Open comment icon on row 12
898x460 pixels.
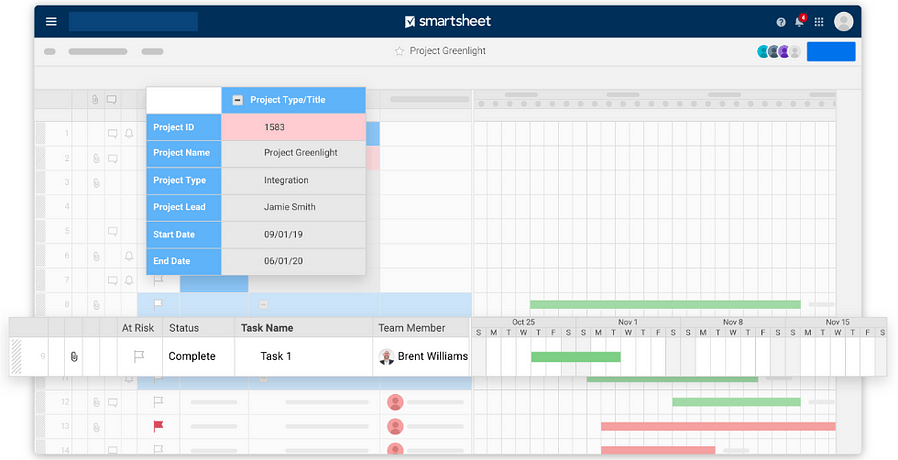click(x=113, y=402)
